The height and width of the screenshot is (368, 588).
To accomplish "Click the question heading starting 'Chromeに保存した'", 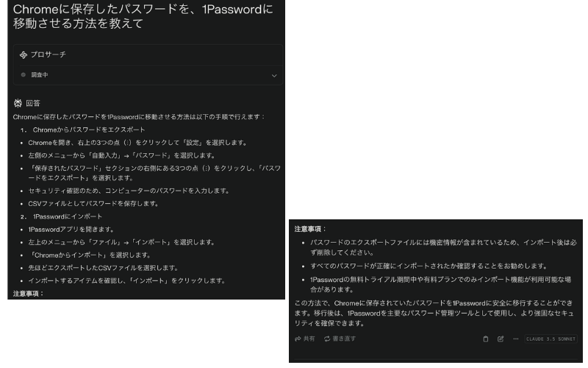I will 143,16.
